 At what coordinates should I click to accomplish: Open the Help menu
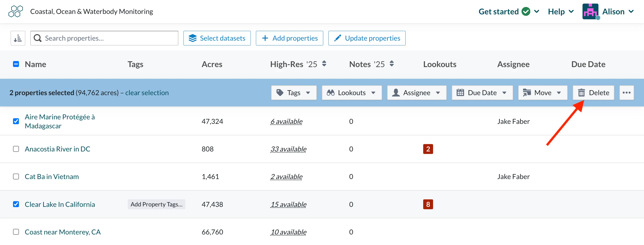[561, 11]
